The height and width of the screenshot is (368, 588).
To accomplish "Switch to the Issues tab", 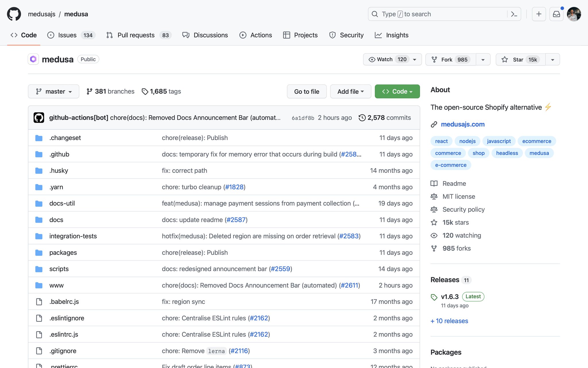I will point(67,35).
